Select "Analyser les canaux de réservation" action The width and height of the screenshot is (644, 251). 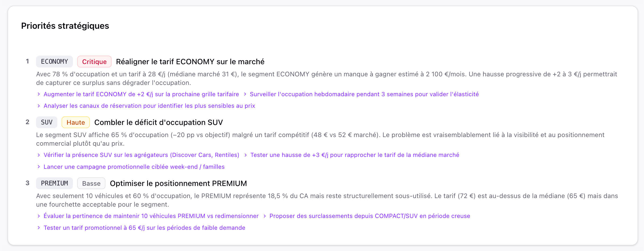(149, 106)
